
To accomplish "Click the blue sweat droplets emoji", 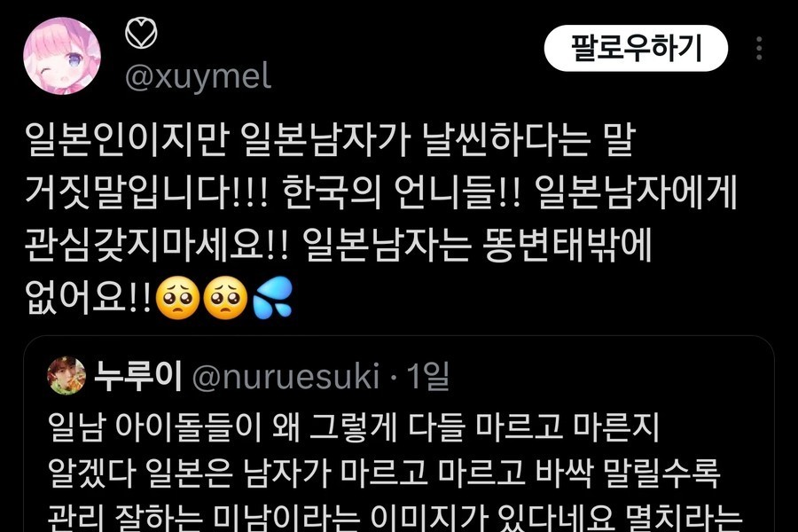I will pyautogui.click(x=273, y=298).
